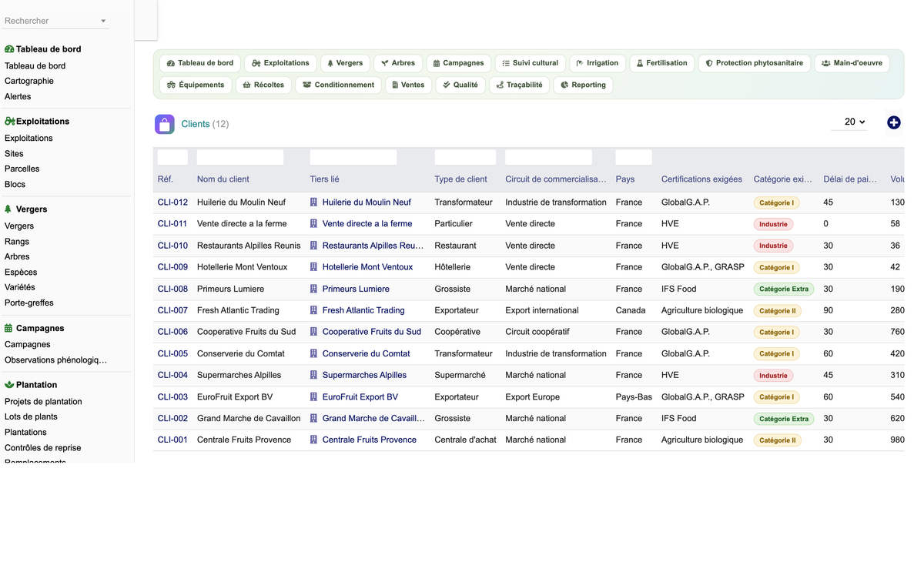Click the Tiers lié filter field
924x572 pixels.
353,158
